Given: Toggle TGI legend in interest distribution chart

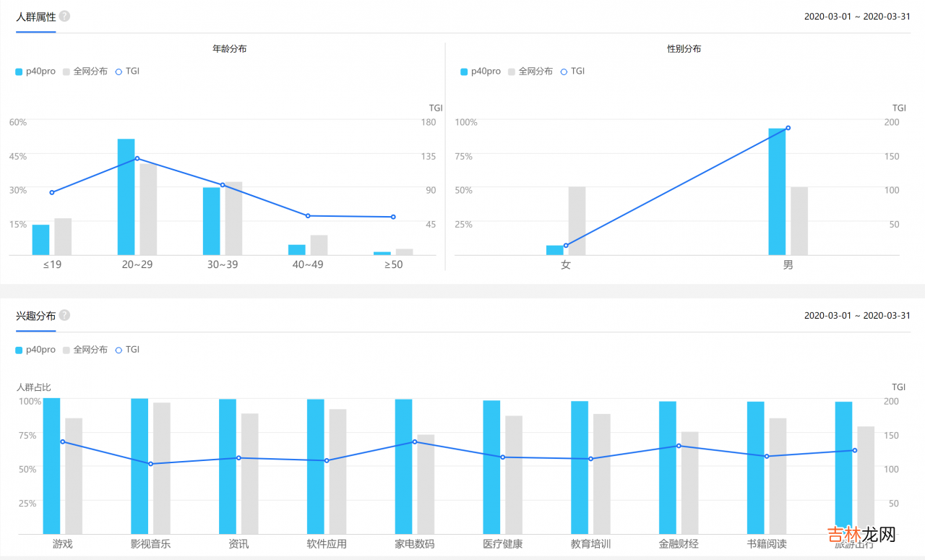Looking at the screenshot, I should pos(127,350).
